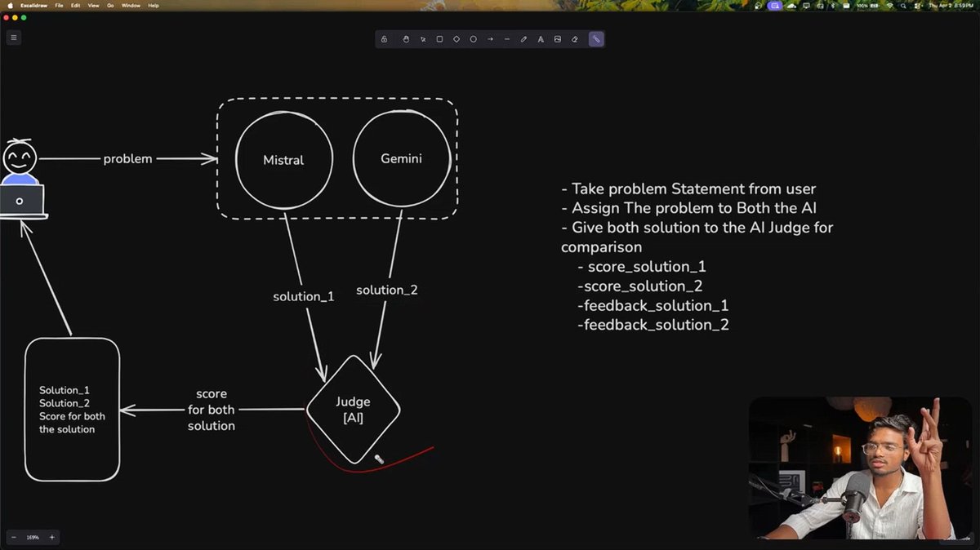Toggle the keep-tool-active lock icon
980x550 pixels.
(384, 39)
